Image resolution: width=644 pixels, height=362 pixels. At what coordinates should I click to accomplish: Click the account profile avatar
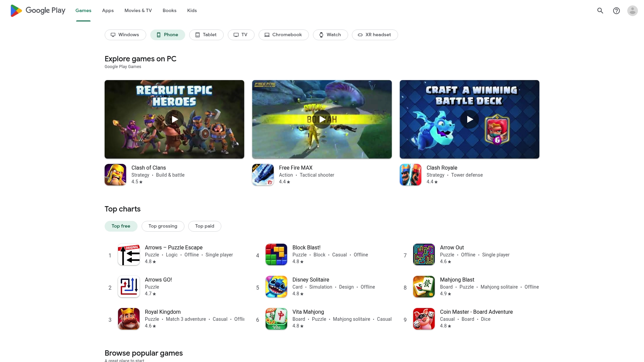tap(632, 11)
